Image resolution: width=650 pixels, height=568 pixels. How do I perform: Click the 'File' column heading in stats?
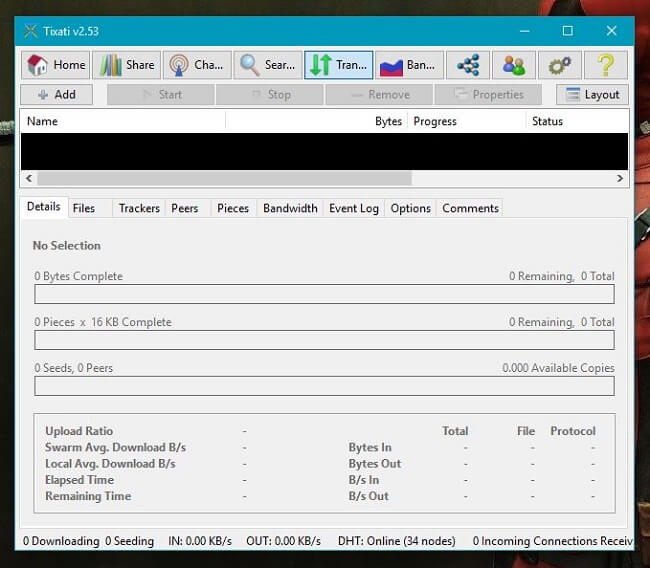(x=526, y=431)
